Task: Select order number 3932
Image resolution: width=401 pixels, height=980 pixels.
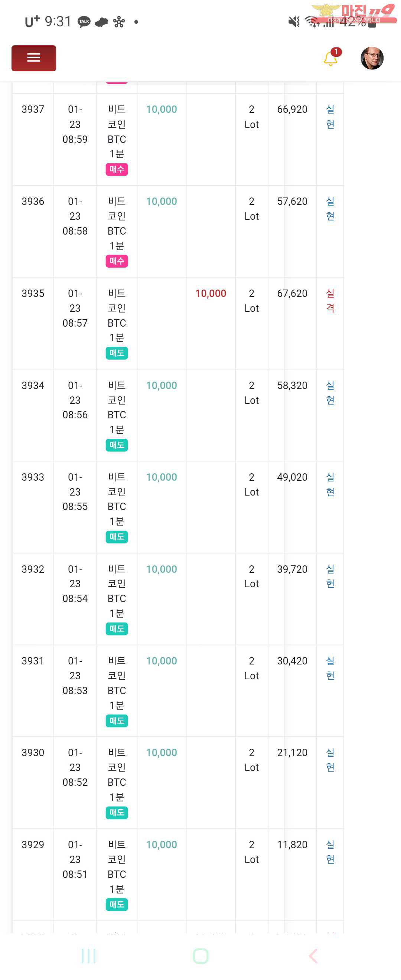Action: point(33,569)
